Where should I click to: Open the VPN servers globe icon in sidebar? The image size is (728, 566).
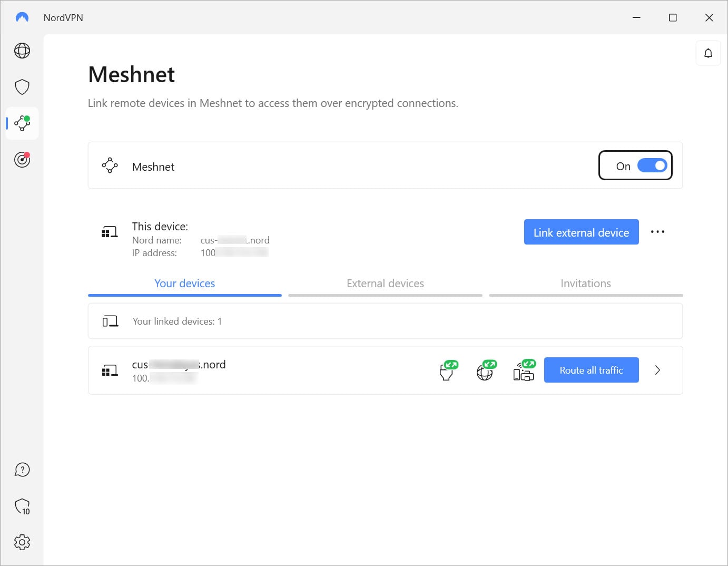pyautogui.click(x=22, y=51)
